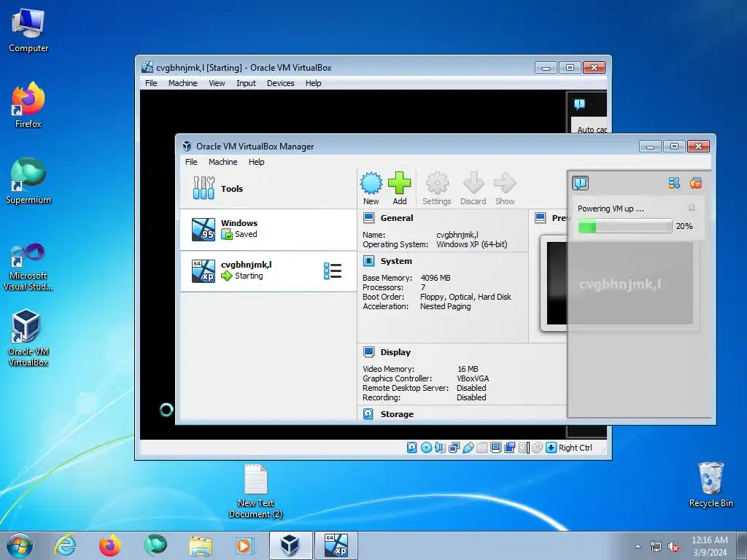This screenshot has height=560, width=747.
Task: Open the Firefox desktop shortcut
Action: [28, 105]
